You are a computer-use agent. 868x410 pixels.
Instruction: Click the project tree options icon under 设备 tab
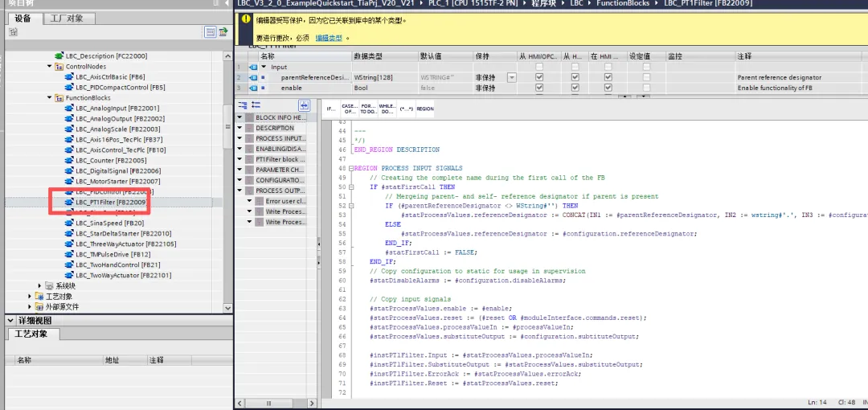click(x=13, y=33)
